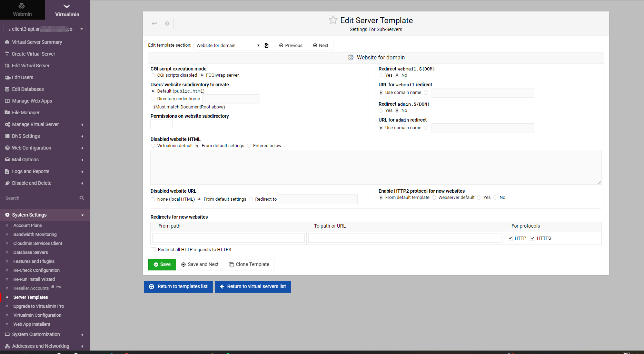Image resolution: width=644 pixels, height=354 pixels.
Task: Open Create Virtual Server page
Action: pos(33,54)
